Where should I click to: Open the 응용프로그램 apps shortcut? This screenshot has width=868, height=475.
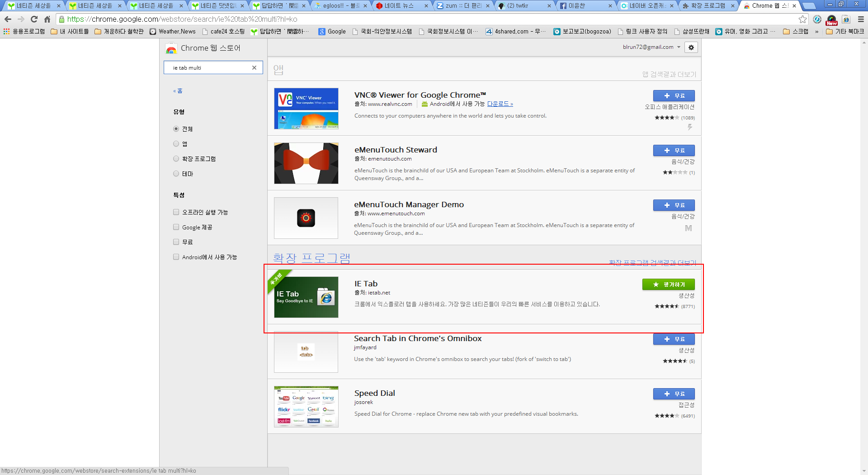pyautogui.click(x=24, y=31)
